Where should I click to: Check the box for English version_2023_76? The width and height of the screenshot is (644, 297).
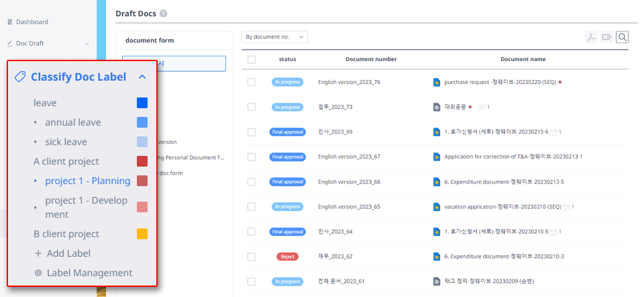pyautogui.click(x=252, y=82)
